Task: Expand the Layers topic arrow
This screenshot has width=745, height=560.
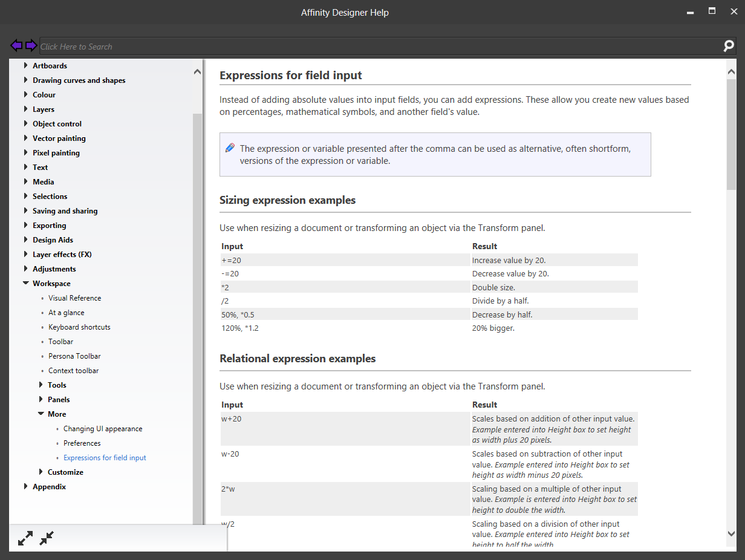Action: coord(25,109)
